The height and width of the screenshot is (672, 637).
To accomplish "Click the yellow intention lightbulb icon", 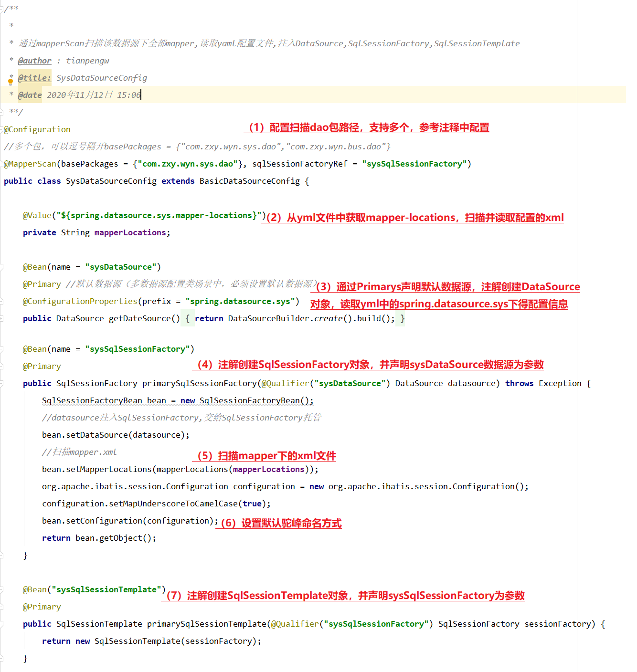I will [x=11, y=81].
